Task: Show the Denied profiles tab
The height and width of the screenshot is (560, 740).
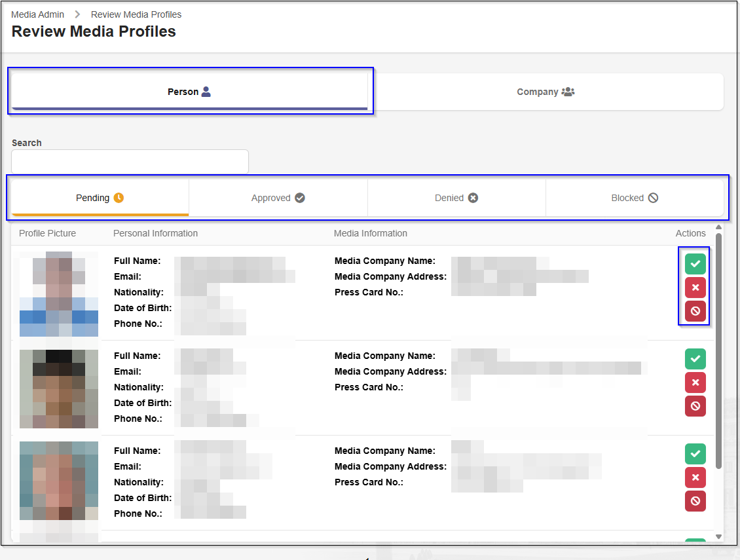Action: click(456, 198)
